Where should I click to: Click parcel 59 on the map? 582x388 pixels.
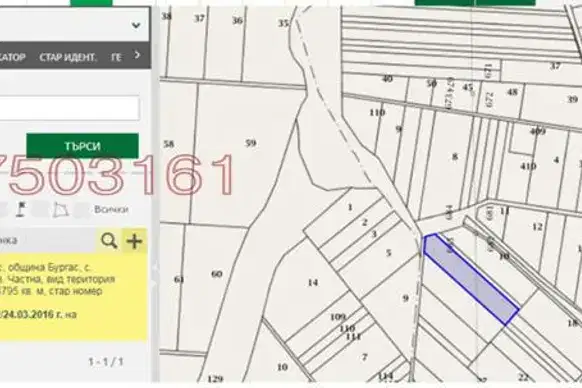coord(251,143)
